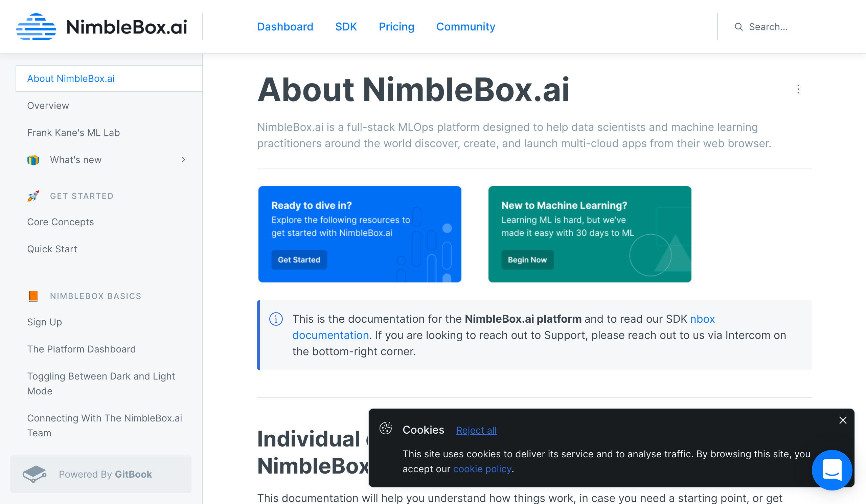
Task: Close the cookies banner
Action: point(843,420)
